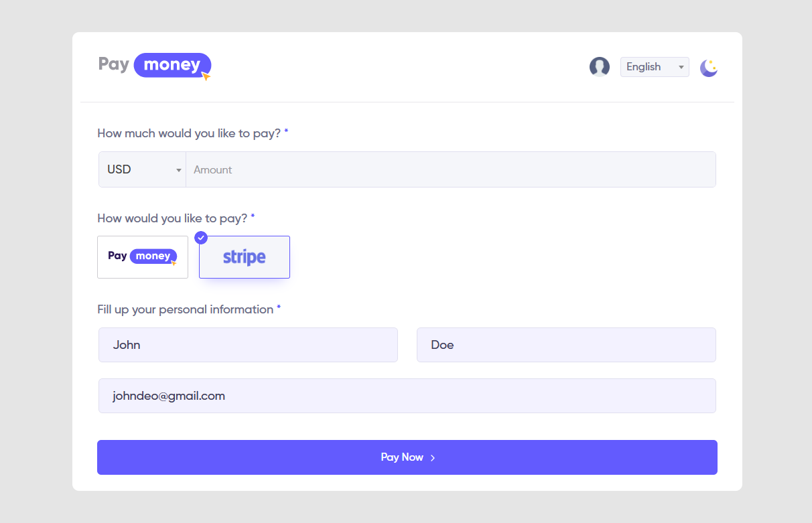Click the Amount input field
The height and width of the screenshot is (523, 812).
[x=450, y=170]
